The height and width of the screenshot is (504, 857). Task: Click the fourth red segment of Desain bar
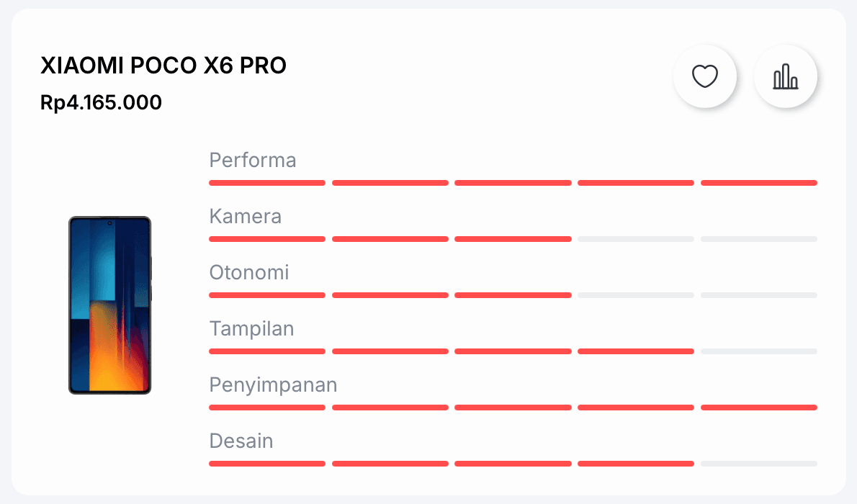636,464
